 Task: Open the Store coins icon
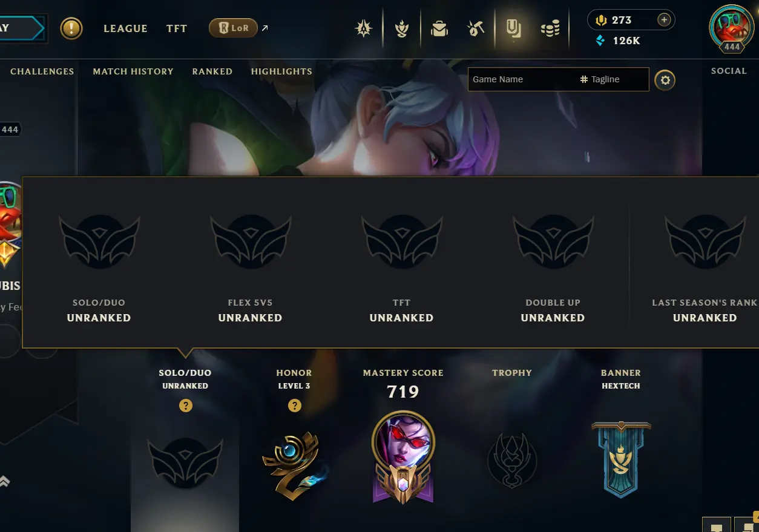(x=550, y=28)
